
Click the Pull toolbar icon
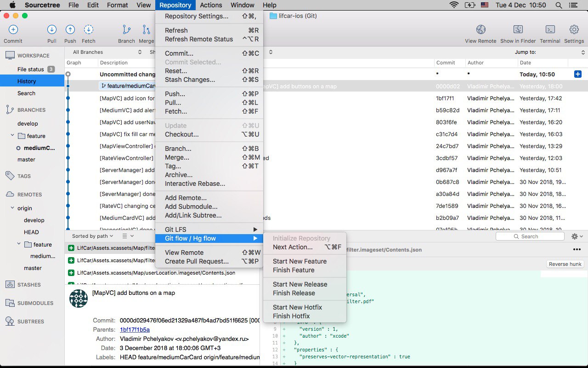coord(52,29)
